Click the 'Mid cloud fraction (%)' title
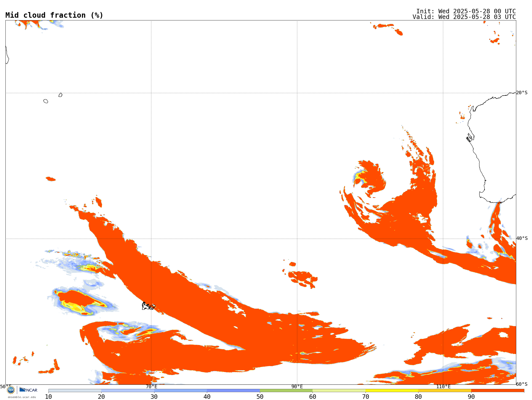This screenshot has height=400, width=532. point(54,15)
